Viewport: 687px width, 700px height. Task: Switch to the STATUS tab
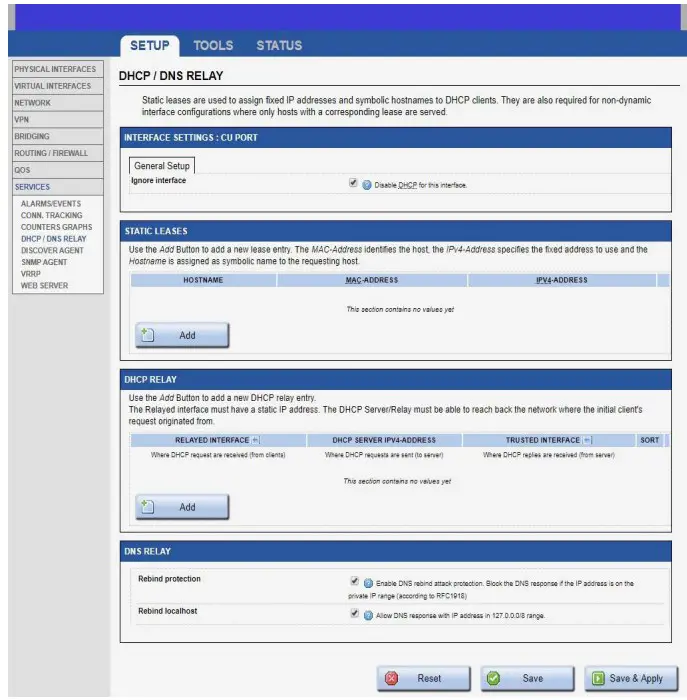pos(279,46)
